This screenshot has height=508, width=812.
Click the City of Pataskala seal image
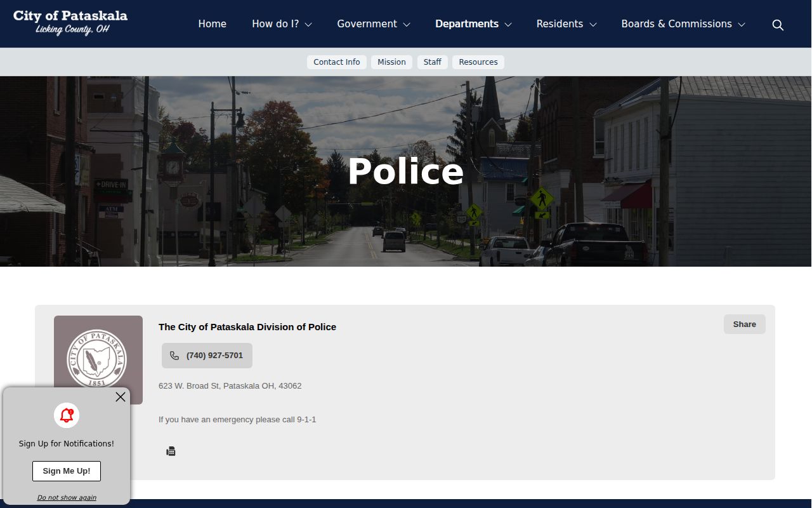[98, 360]
